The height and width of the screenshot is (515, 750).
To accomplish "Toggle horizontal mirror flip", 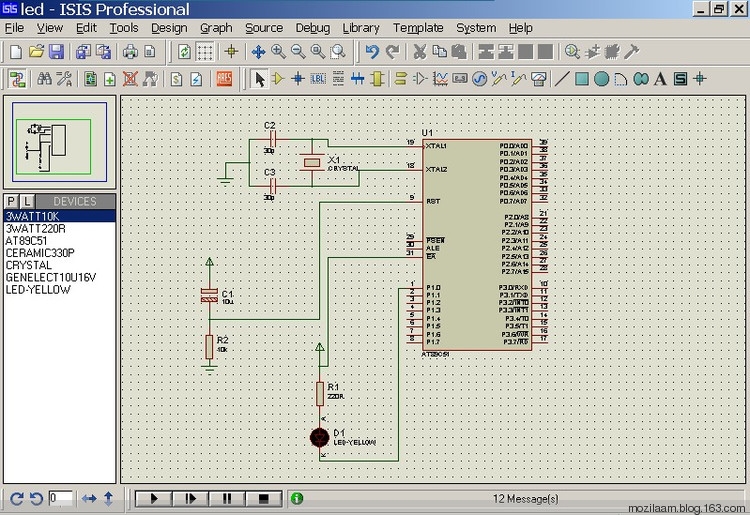I will 89,497.
